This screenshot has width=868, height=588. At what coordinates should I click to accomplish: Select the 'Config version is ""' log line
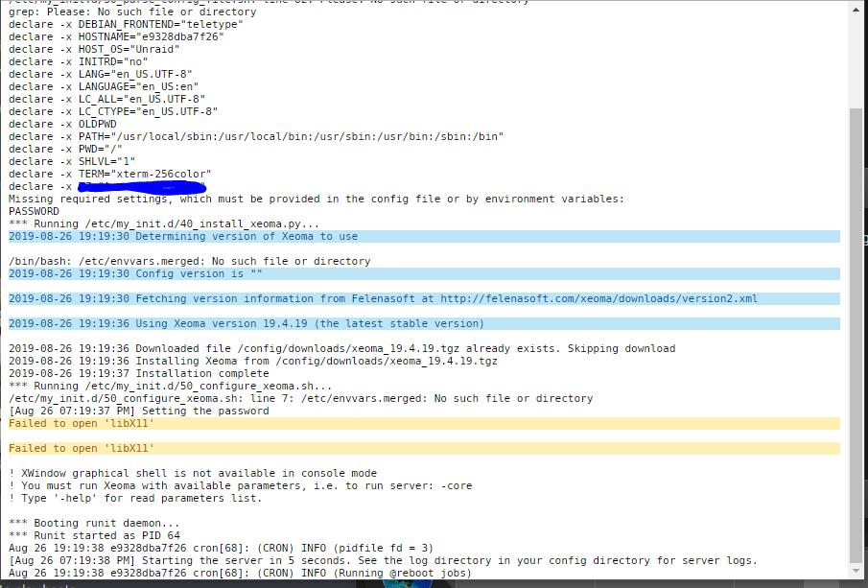point(424,273)
